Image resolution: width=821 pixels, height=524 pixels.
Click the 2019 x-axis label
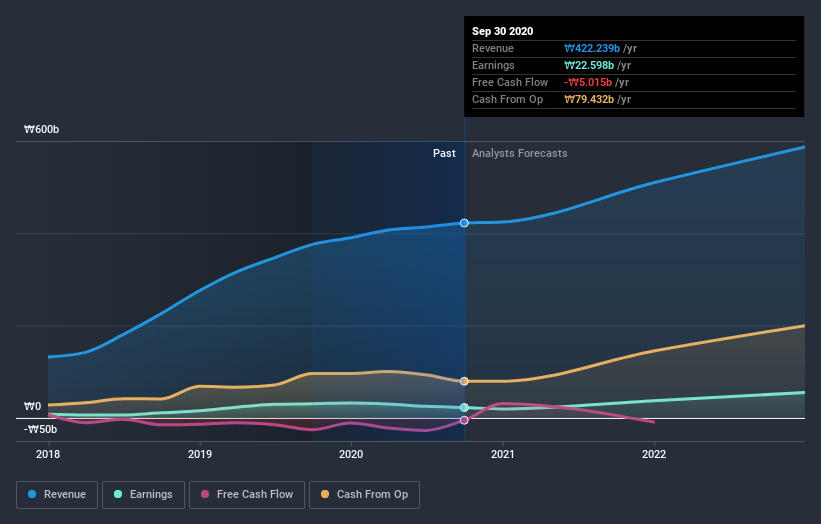click(x=200, y=454)
